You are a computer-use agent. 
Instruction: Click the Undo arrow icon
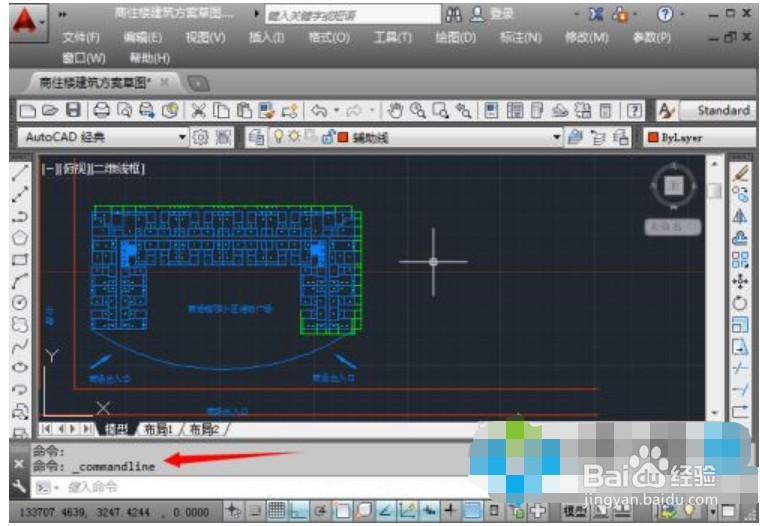pyautogui.click(x=319, y=111)
